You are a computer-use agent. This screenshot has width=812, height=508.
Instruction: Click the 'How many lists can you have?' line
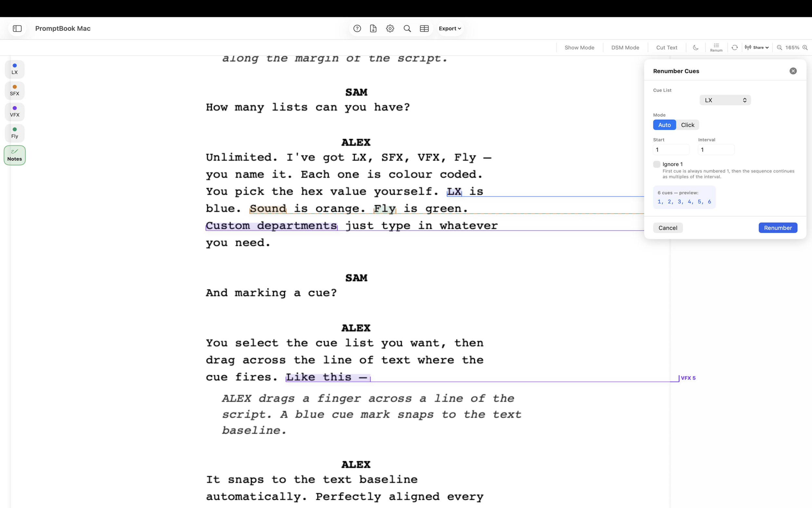tap(308, 108)
